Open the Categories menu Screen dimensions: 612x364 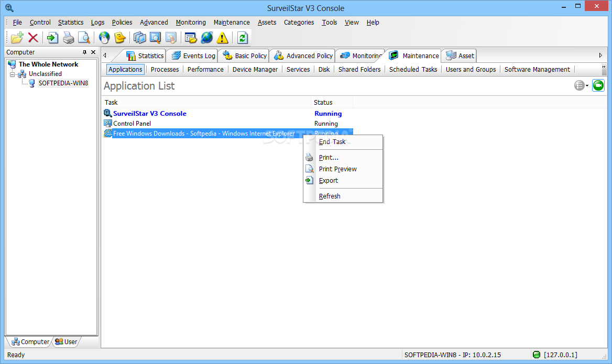pyautogui.click(x=299, y=22)
